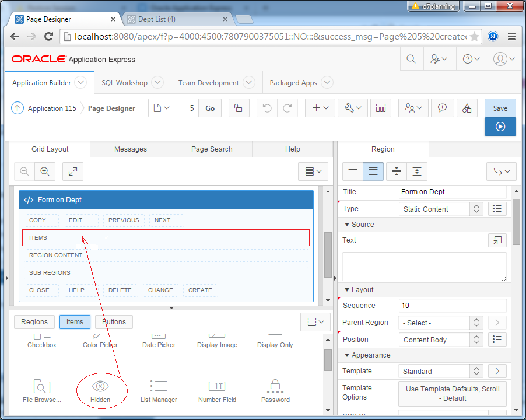This screenshot has width=526, height=420.
Task: Select the Password item type
Action: (275, 391)
